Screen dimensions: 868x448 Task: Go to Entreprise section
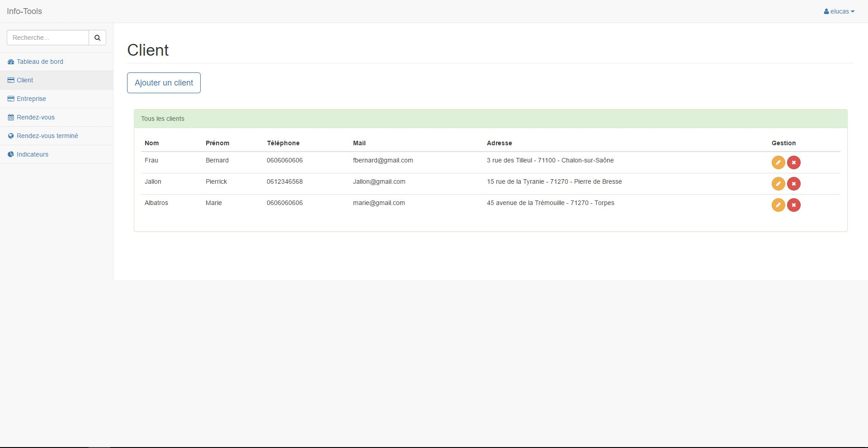tap(57, 99)
